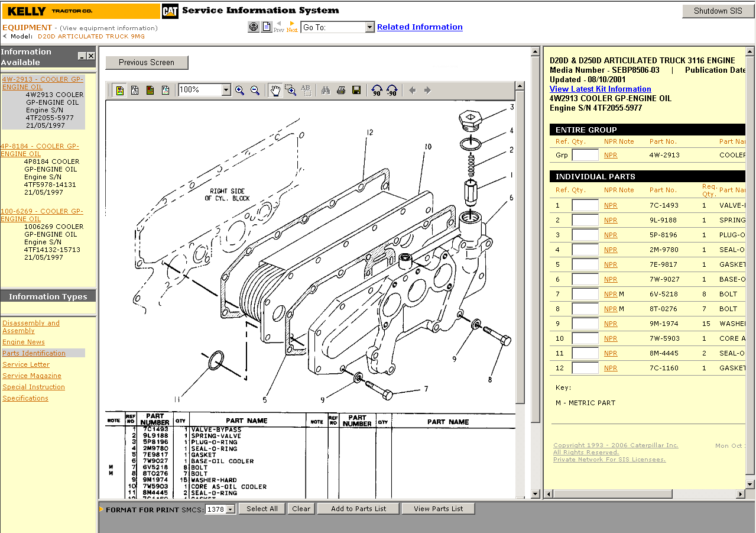
Task: Open 4P-8184 COOLER GP-ENGINE OIL link
Action: [x=40, y=150]
